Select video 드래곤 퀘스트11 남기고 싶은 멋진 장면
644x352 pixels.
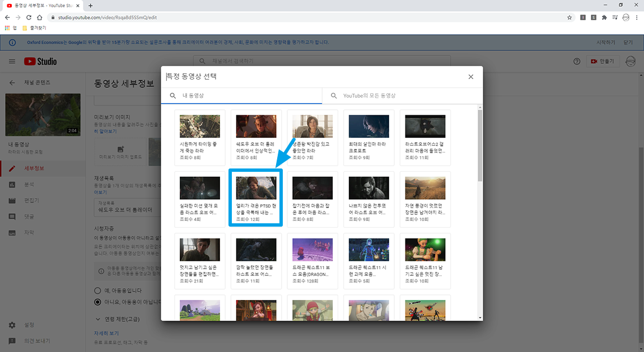click(424, 261)
